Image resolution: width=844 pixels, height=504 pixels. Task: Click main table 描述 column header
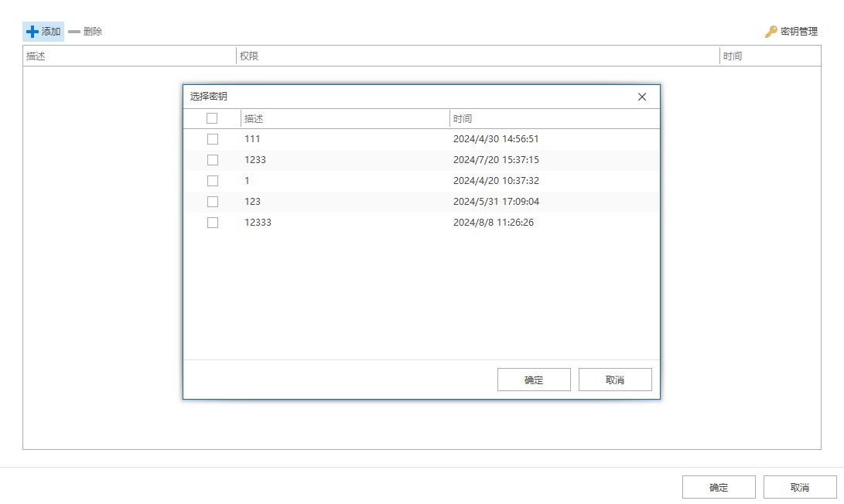(129, 56)
